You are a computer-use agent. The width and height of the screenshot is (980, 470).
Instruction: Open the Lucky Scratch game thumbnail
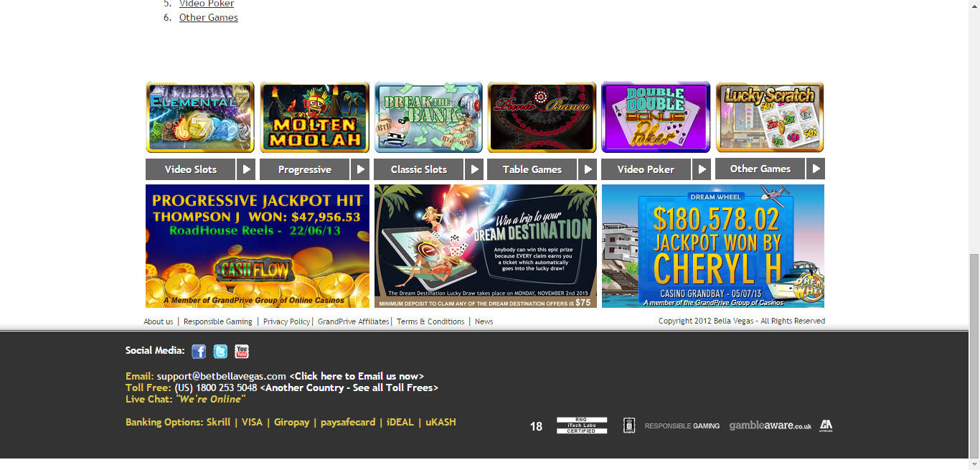click(770, 117)
